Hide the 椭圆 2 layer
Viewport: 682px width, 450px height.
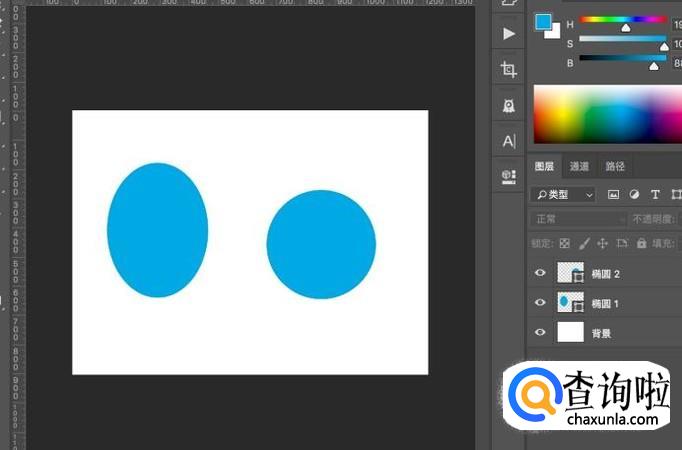pos(540,273)
